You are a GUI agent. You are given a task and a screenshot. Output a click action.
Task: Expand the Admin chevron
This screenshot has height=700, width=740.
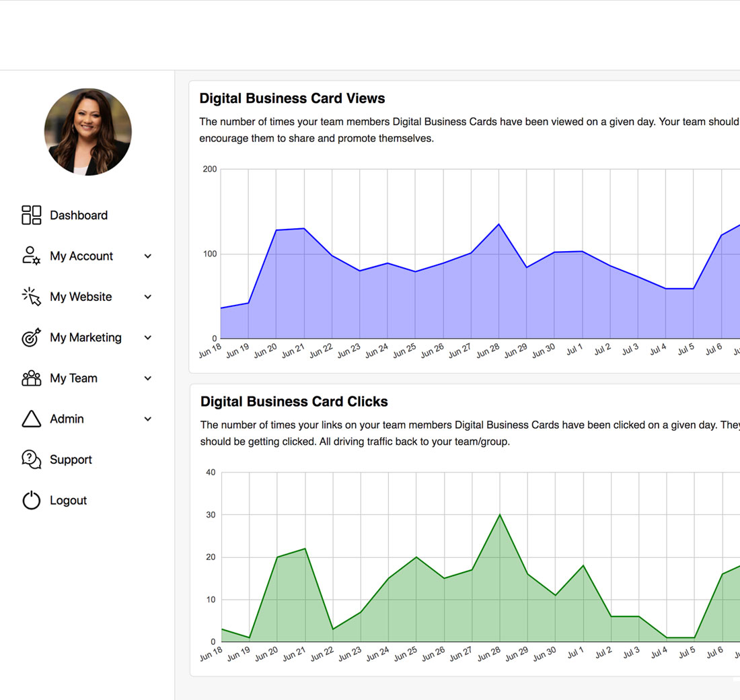click(148, 419)
